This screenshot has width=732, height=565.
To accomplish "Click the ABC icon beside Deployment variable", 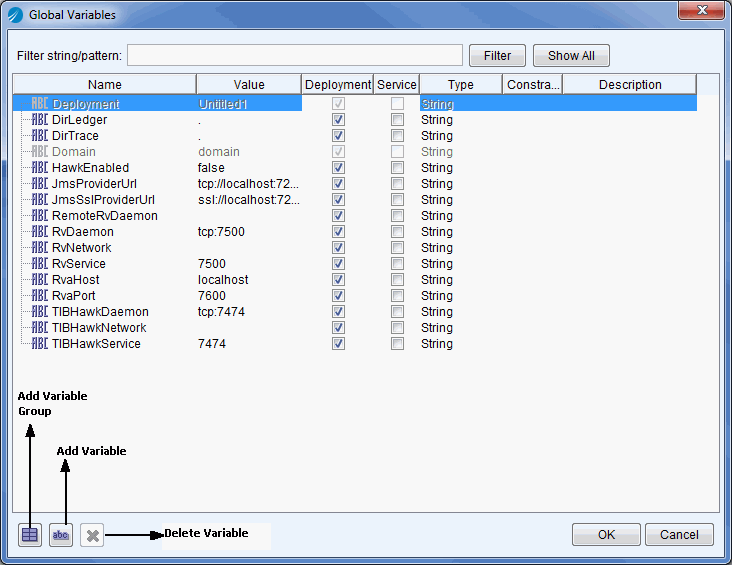I will pos(40,104).
